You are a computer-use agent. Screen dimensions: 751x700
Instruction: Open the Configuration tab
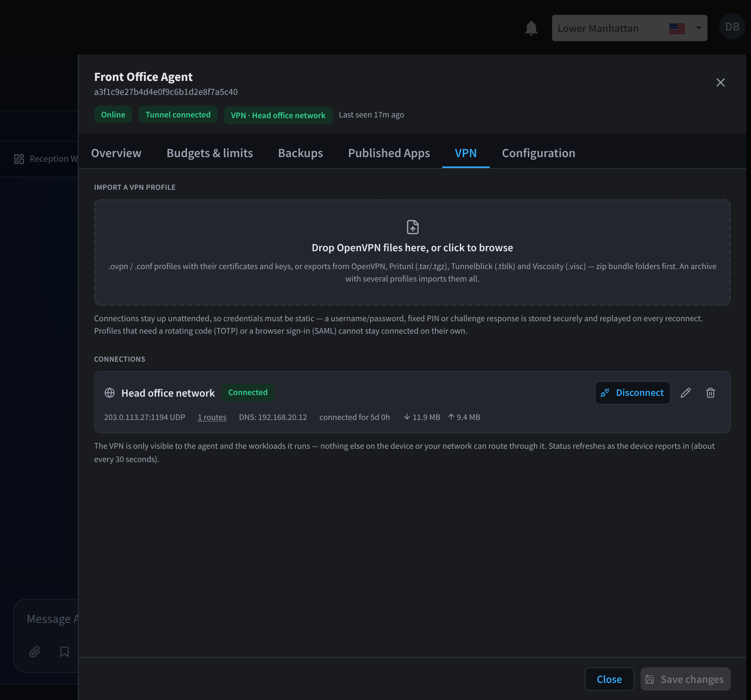point(538,153)
